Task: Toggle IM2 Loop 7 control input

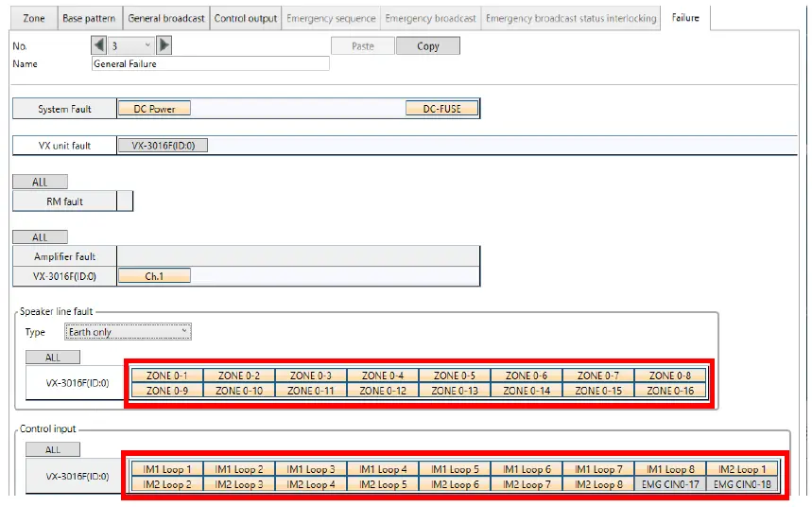Action: [527, 484]
